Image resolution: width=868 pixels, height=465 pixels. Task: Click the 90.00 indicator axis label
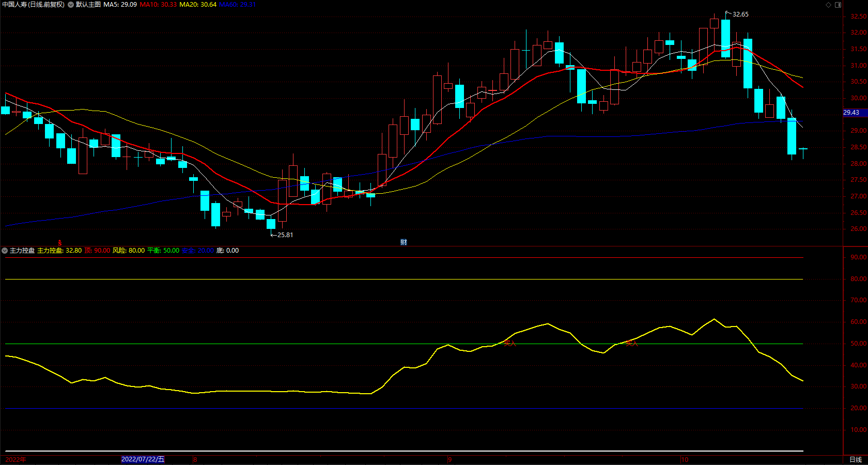[858, 257]
